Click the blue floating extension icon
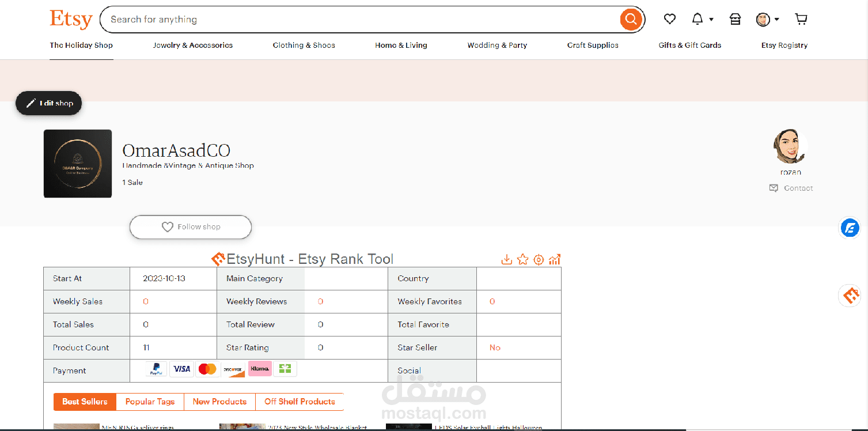 click(x=850, y=228)
